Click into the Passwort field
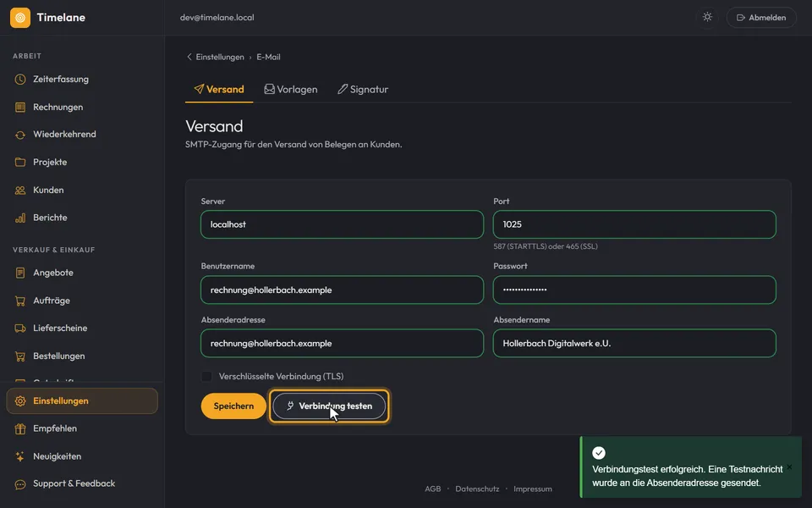The image size is (812, 508). [634, 290]
